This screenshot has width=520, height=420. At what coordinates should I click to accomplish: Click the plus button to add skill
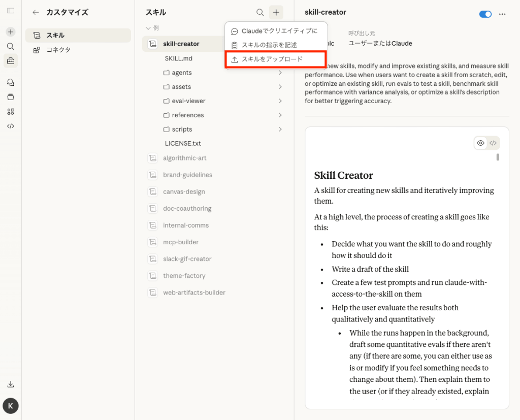tap(276, 12)
